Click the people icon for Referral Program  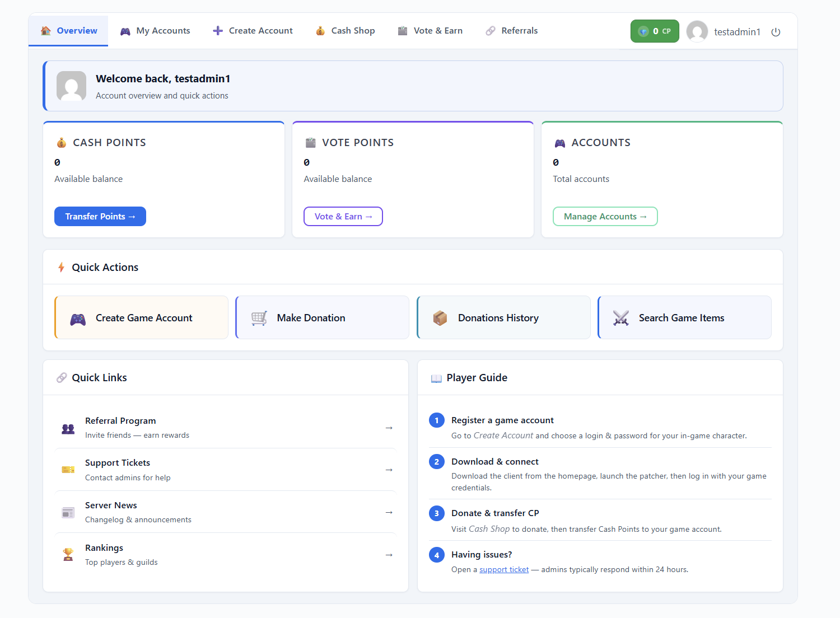tap(68, 429)
